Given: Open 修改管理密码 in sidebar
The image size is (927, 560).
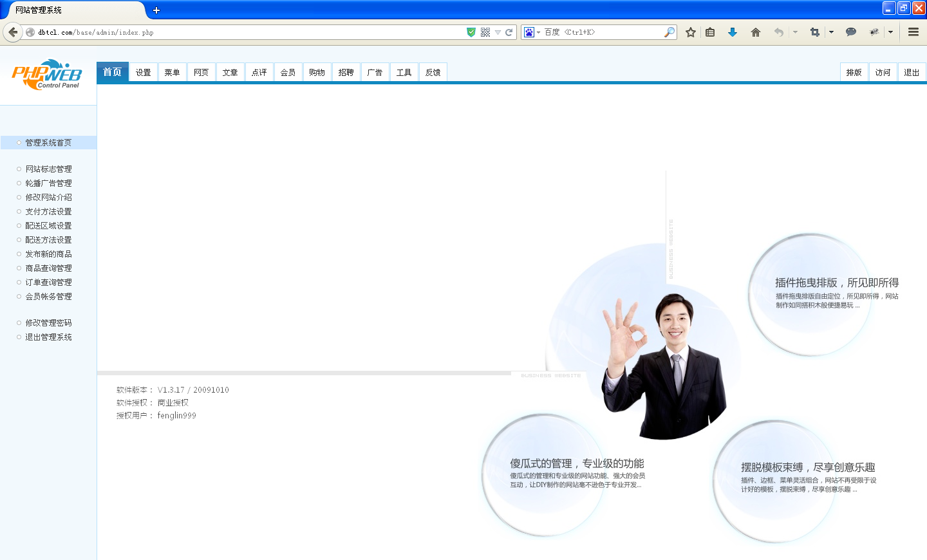Looking at the screenshot, I should 48,323.
